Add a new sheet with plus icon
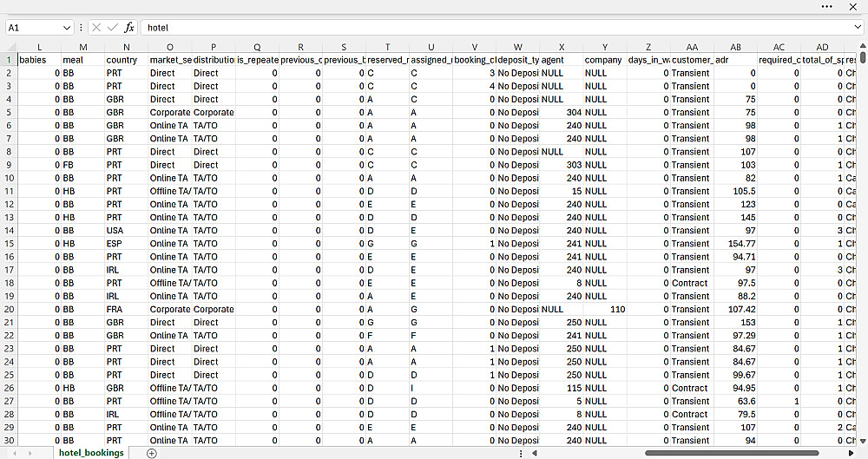 pyautogui.click(x=151, y=453)
